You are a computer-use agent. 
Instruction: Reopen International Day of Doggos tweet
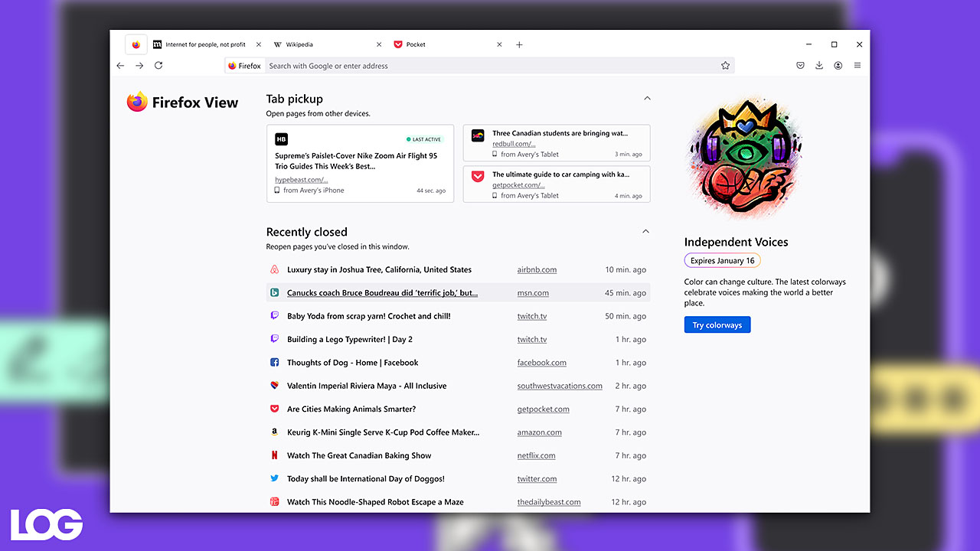pos(365,479)
